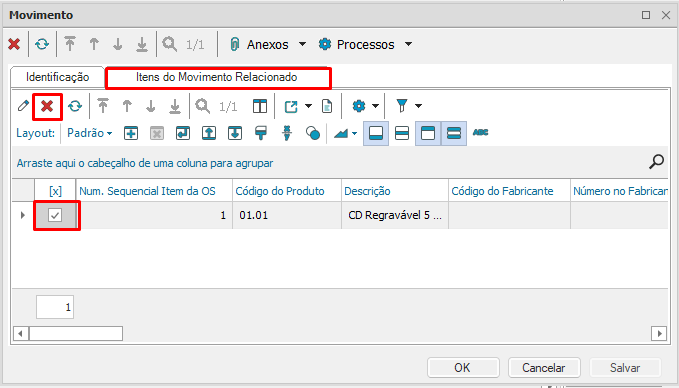This screenshot has width=679, height=388.
Task: Refresh the record using the main toolbar refresh icon
Action: point(42,44)
